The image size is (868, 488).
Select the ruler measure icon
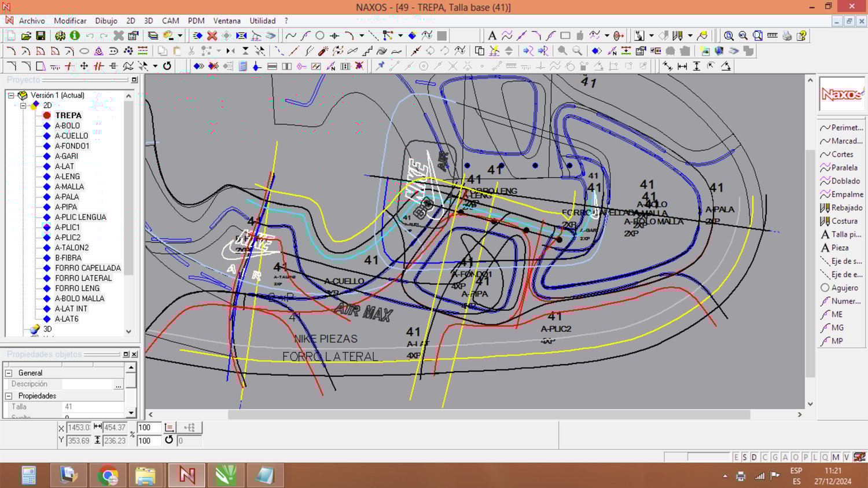tap(773, 36)
